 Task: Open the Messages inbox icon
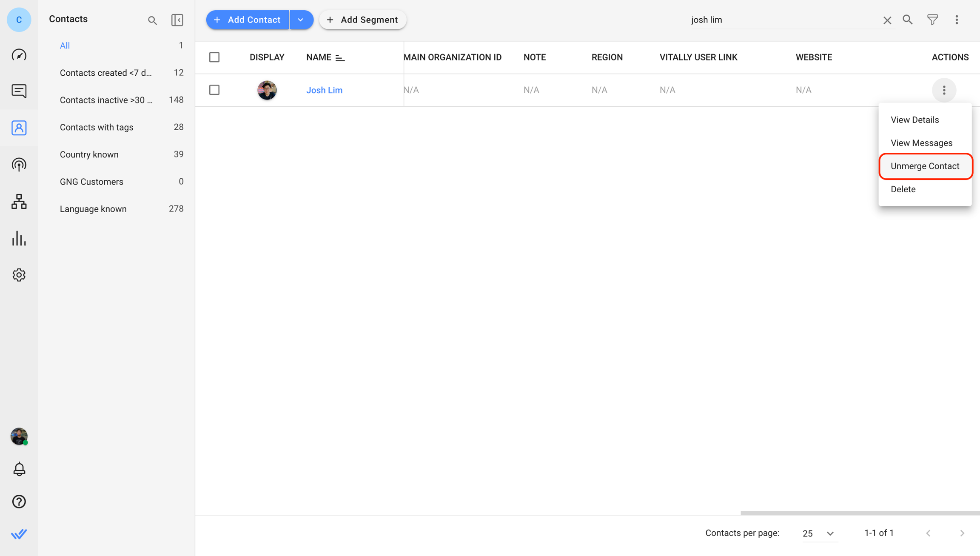click(x=19, y=91)
